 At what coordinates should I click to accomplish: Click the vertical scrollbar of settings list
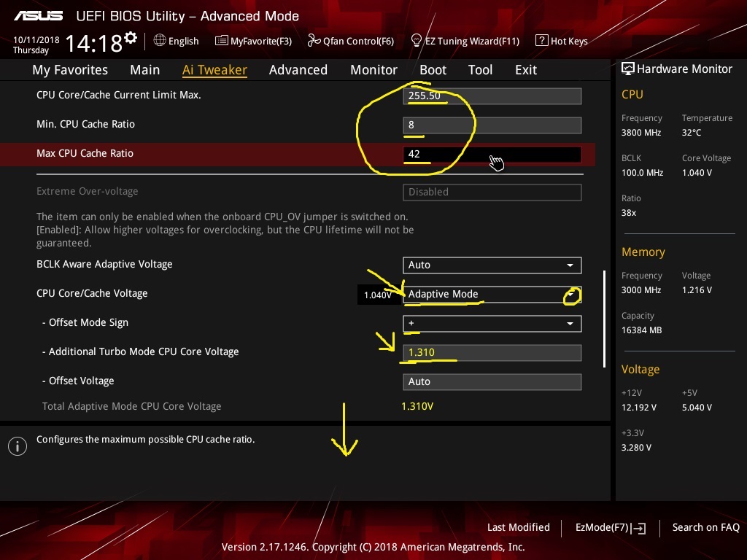604,319
